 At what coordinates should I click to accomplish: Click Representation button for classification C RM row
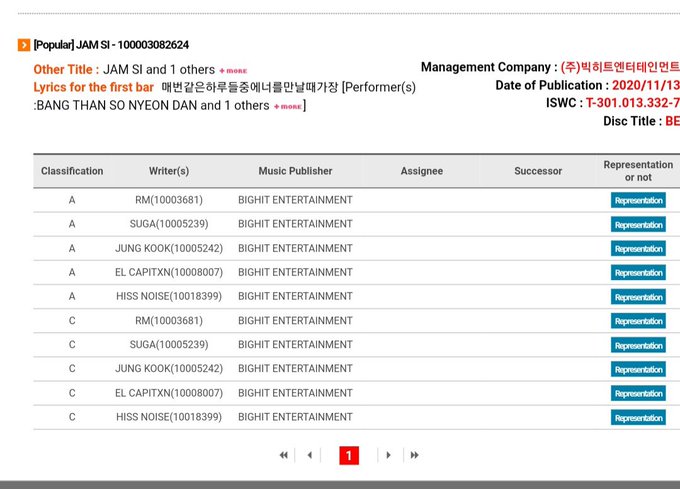(x=638, y=321)
